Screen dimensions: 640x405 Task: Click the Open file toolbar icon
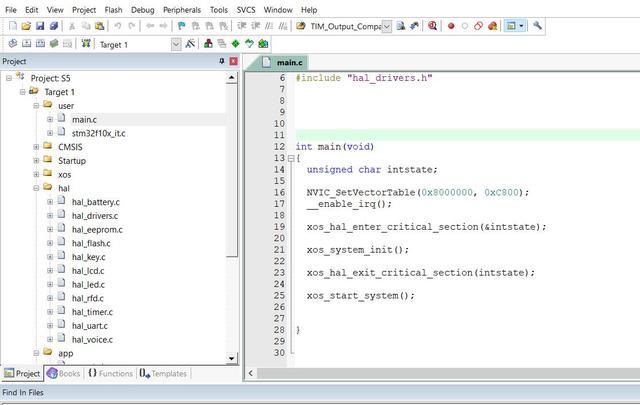(26, 26)
